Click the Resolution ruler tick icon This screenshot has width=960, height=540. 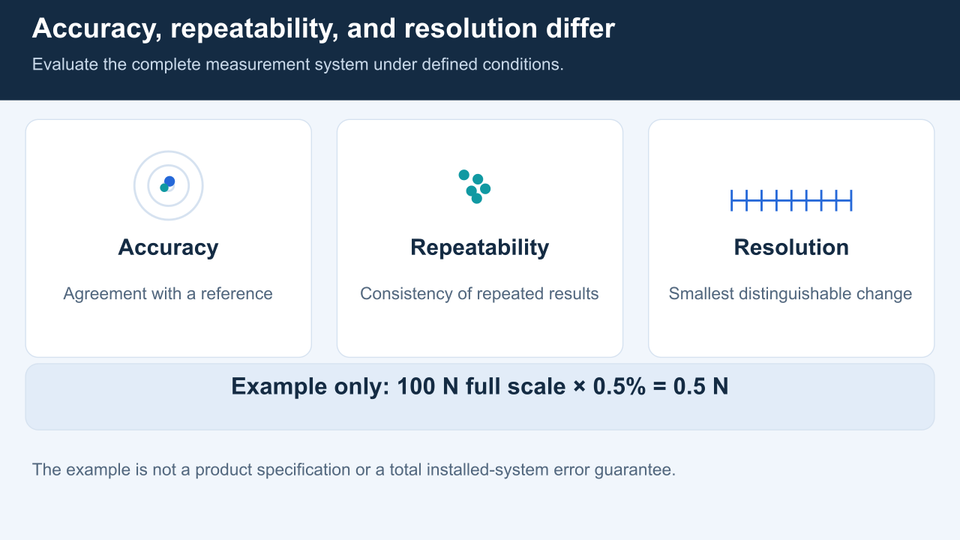click(x=791, y=200)
